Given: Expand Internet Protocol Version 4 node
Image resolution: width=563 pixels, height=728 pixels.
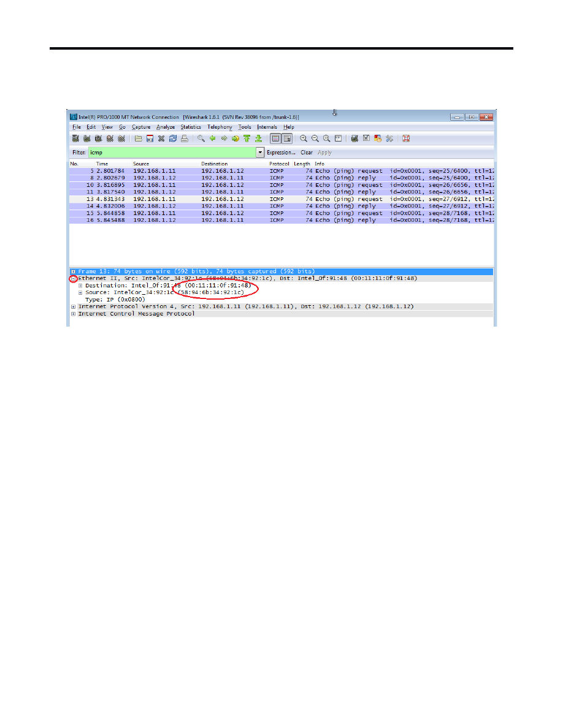Looking at the screenshot, I should (74, 307).
